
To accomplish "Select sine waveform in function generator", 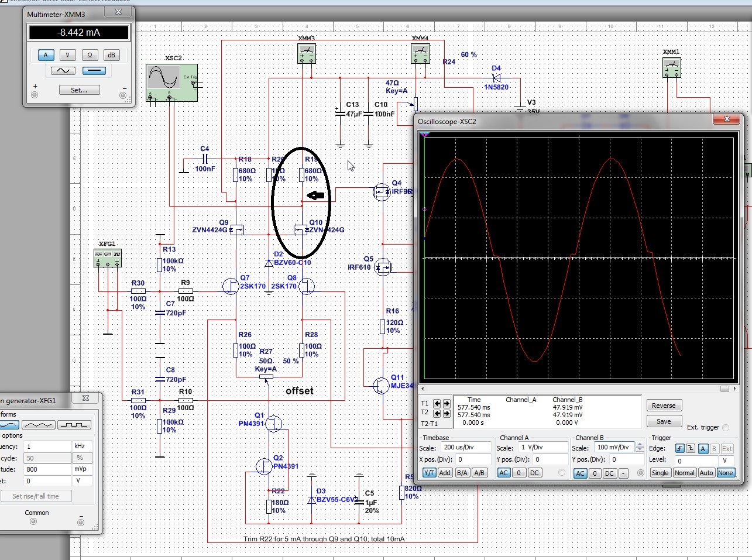I will click(9, 425).
